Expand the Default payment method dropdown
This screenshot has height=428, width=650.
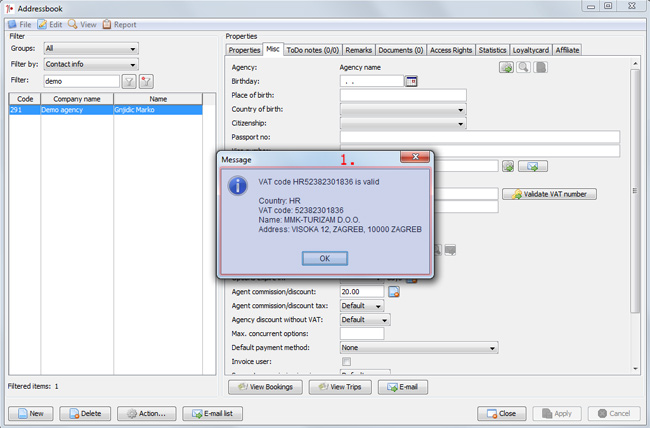coord(419,348)
